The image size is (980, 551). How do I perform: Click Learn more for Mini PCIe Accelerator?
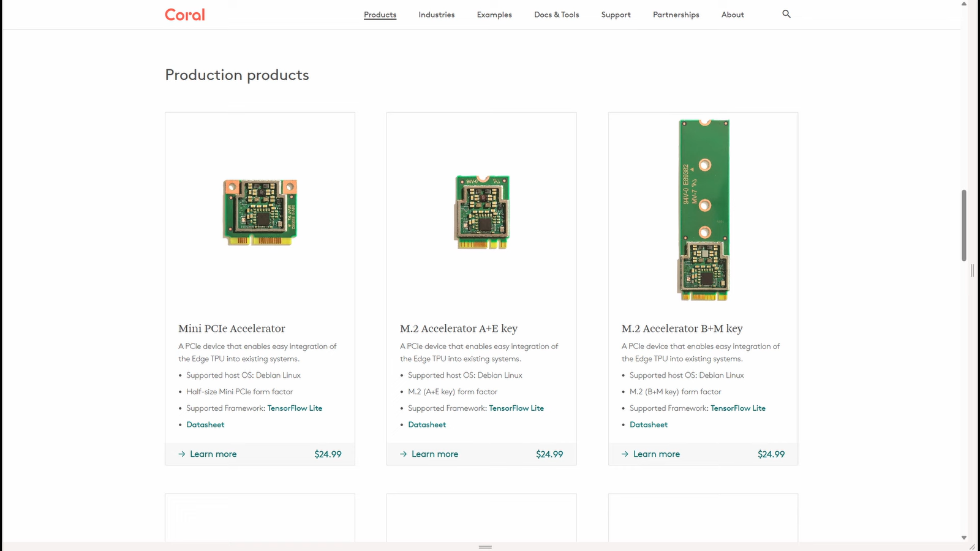coord(213,454)
